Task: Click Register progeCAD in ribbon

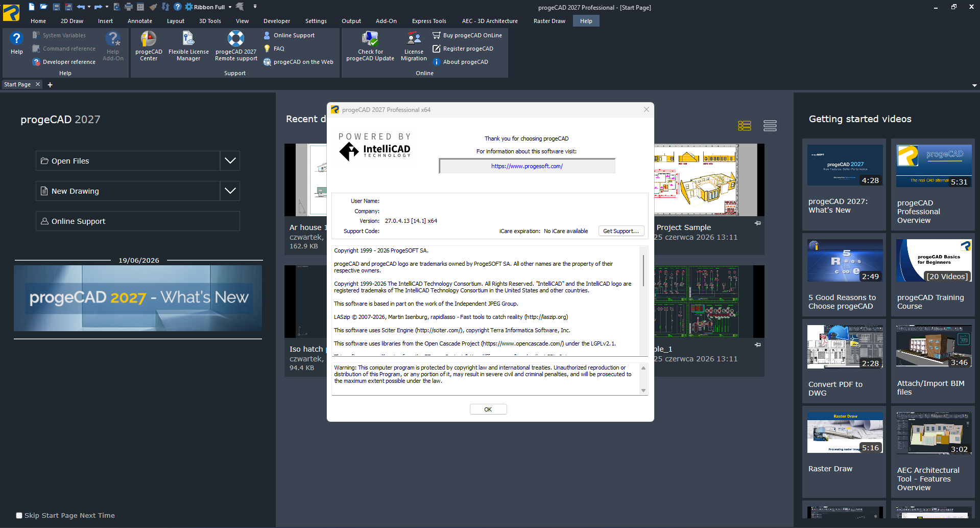Action: tap(463, 49)
